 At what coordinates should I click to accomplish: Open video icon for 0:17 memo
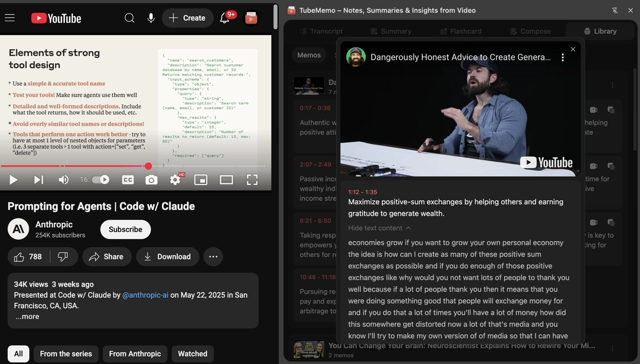[594, 110]
